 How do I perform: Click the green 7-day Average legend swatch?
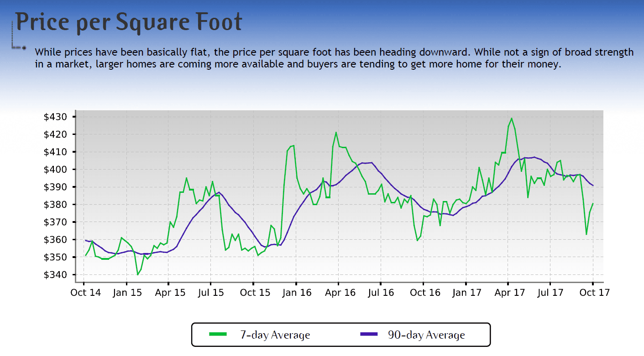point(218,335)
